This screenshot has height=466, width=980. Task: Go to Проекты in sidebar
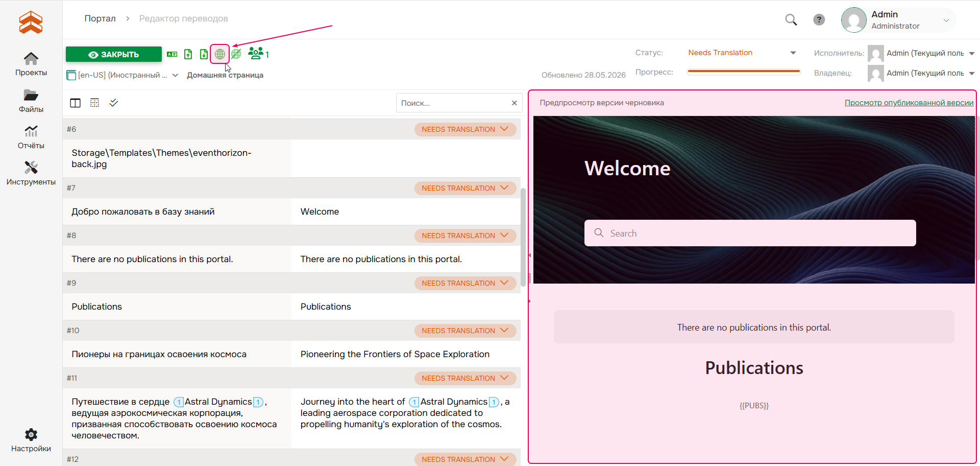tap(31, 64)
